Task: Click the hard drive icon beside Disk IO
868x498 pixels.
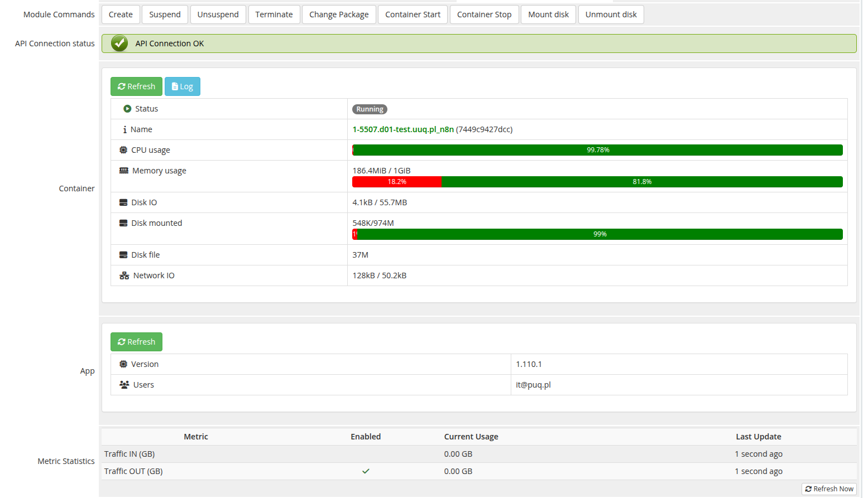Action: (124, 202)
